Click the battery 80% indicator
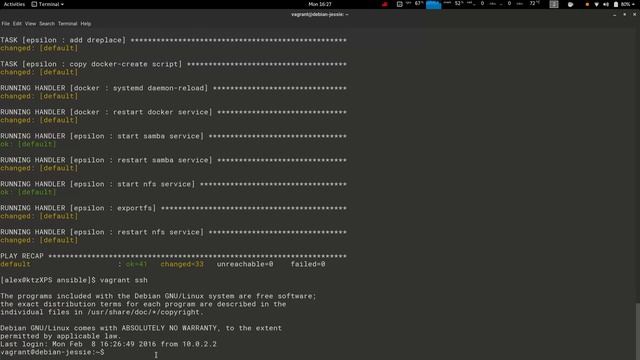Screen dimensions: 640x360 (622, 4)
